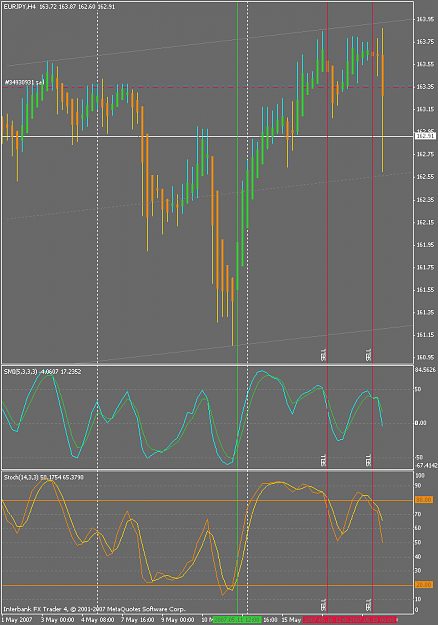Click the 163.75 price scale label
Viewport: 438px width, 625px height.
[x=425, y=41]
